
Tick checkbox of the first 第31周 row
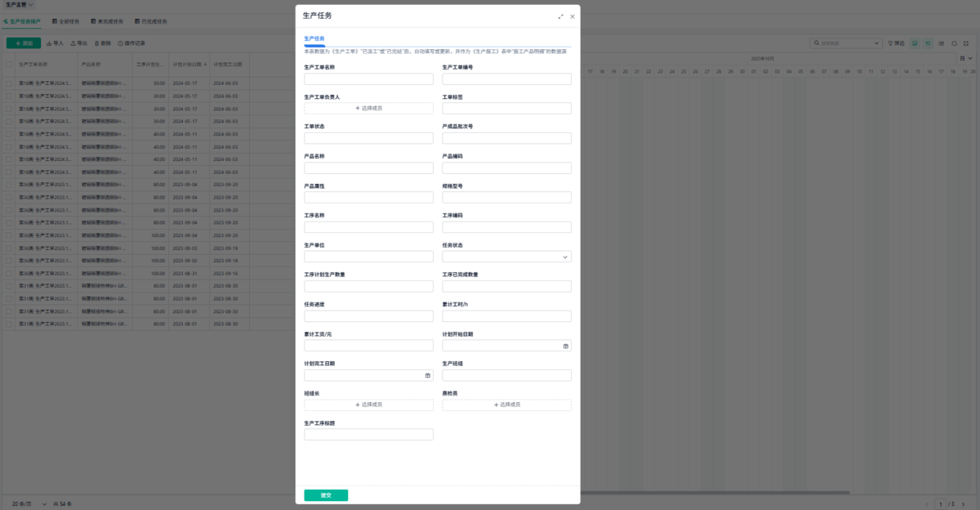(x=9, y=286)
